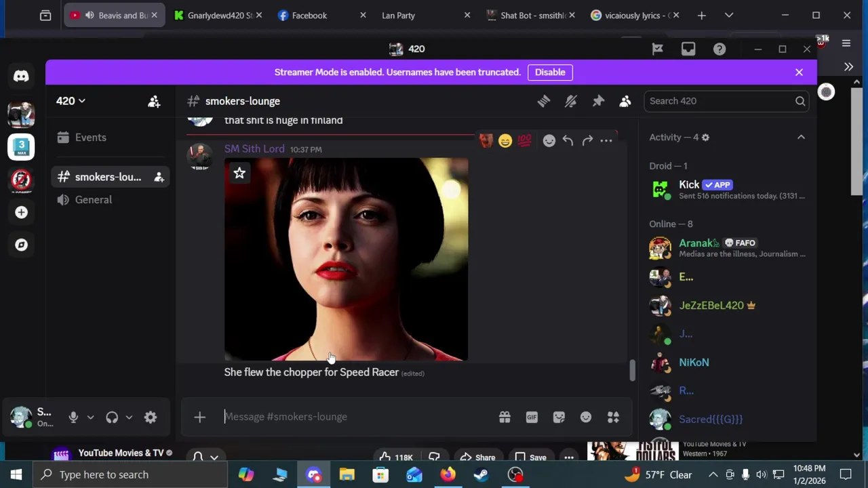
Task: Open sticker picker icon
Action: pos(559,417)
